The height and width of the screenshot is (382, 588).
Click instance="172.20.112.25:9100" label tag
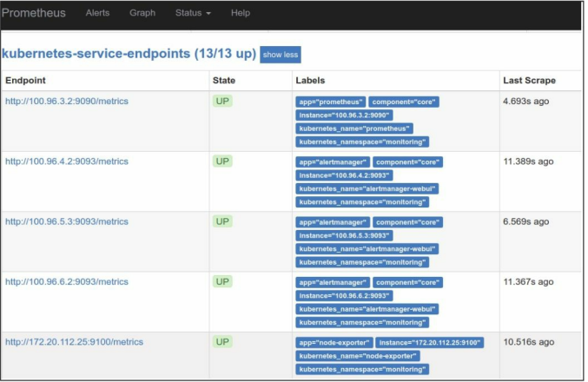click(x=430, y=343)
